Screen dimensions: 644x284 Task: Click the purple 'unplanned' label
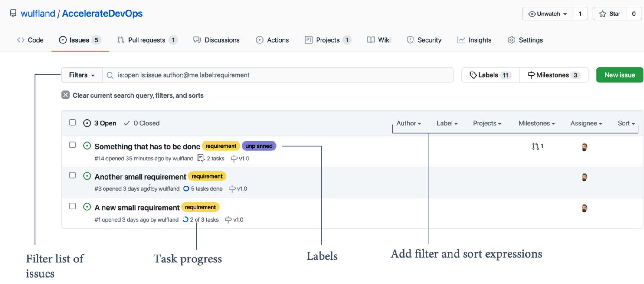259,146
